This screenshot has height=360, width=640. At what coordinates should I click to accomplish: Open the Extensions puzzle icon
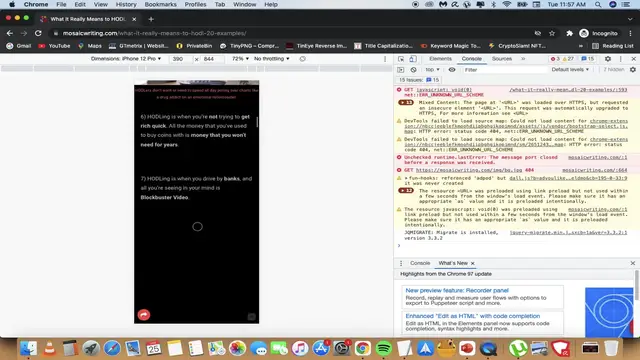569,33
